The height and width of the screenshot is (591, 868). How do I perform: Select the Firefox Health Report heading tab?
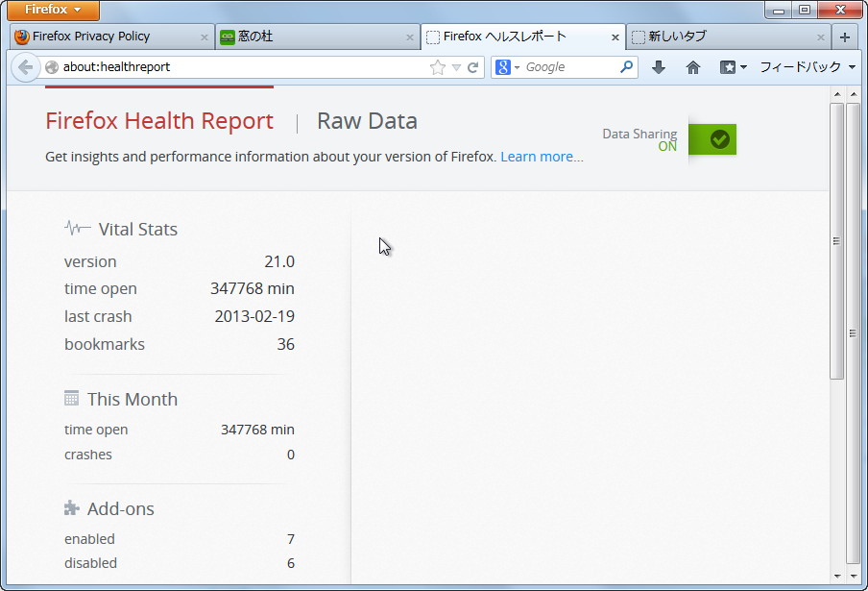tap(159, 121)
